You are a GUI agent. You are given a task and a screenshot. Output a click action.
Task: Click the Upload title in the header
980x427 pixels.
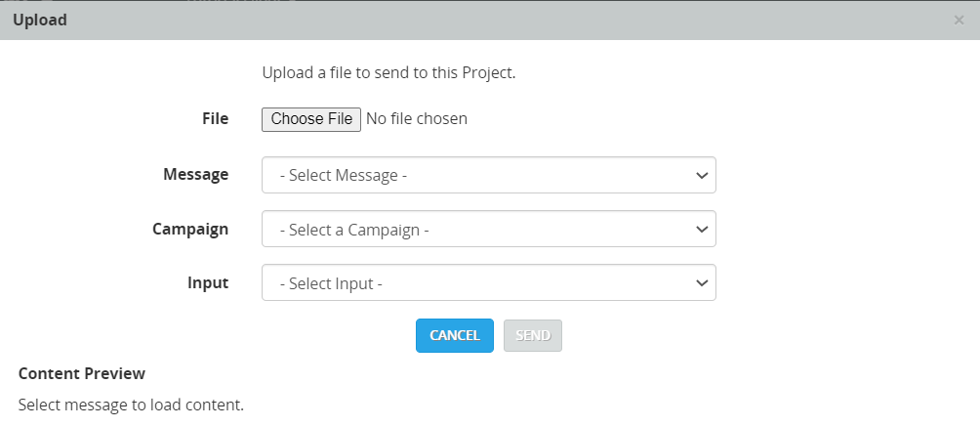[40, 20]
